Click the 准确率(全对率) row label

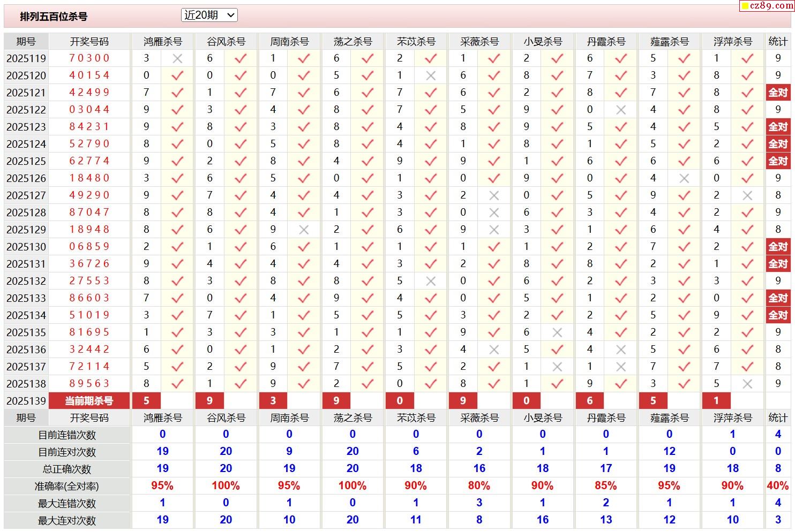click(67, 487)
